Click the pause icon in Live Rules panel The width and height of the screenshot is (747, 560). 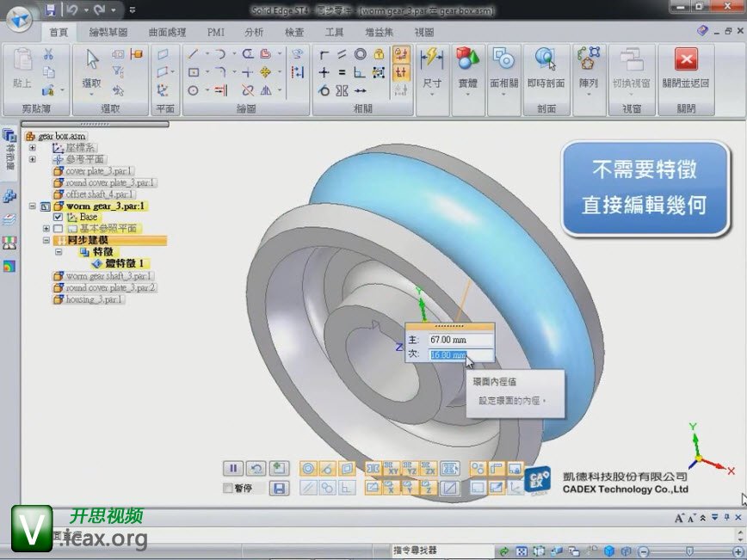[x=232, y=469]
